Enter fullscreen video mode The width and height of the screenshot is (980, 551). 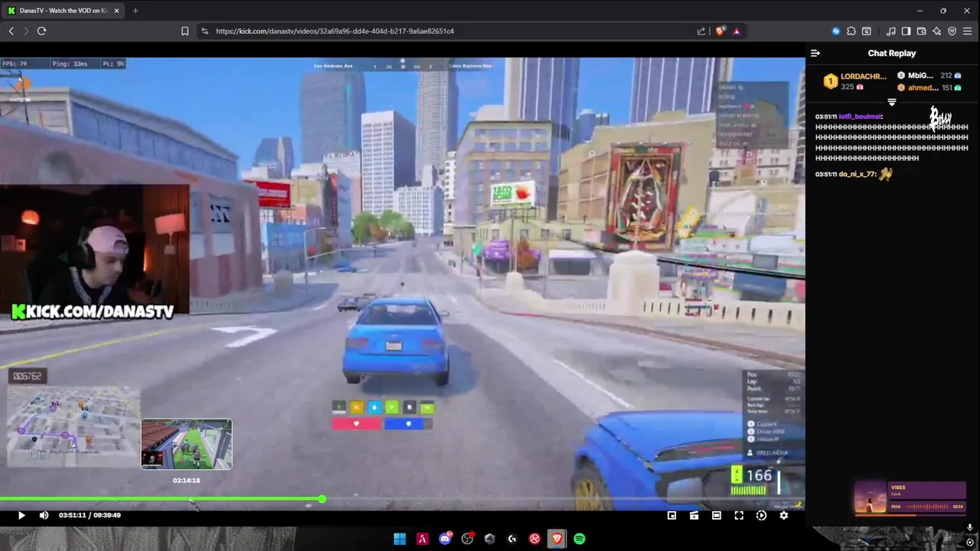[739, 515]
